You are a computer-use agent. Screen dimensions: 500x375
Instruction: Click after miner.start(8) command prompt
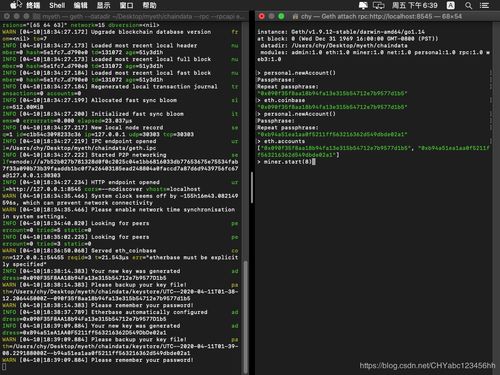coord(314,162)
